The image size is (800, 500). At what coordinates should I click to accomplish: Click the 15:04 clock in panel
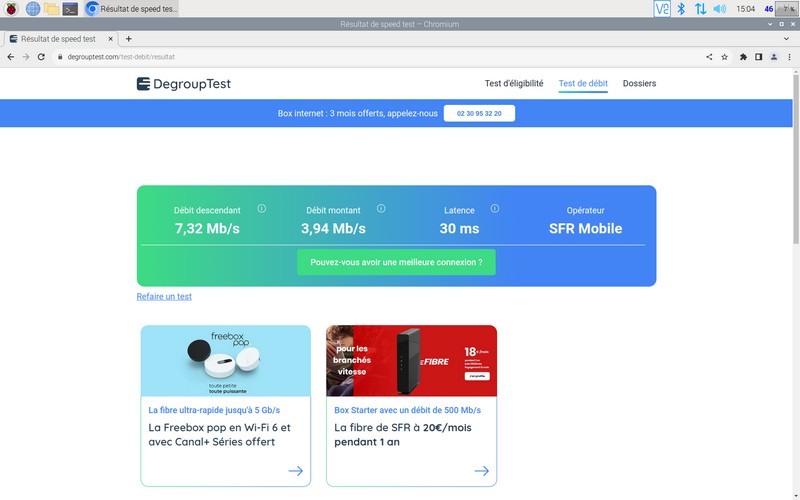click(745, 9)
